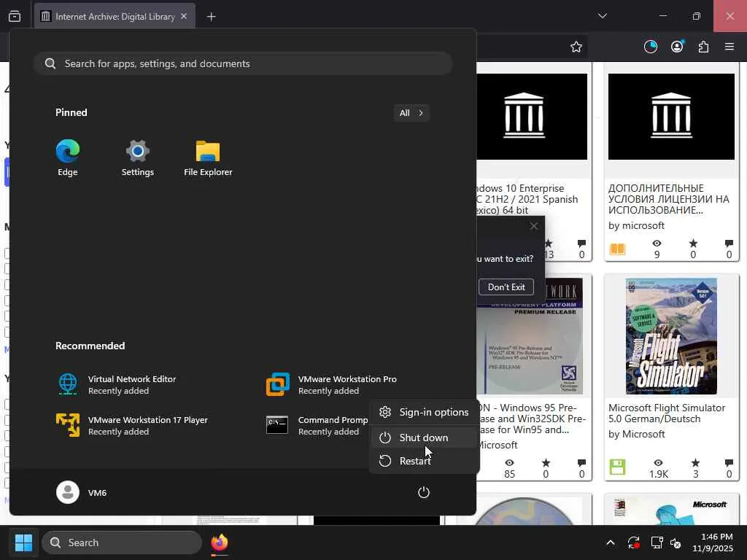The width and height of the screenshot is (747, 560).
Task: Open the clock and date flyout
Action: (x=713, y=542)
